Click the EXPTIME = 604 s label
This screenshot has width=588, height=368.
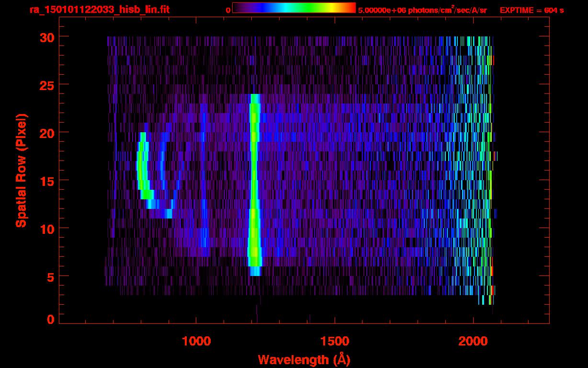point(531,11)
